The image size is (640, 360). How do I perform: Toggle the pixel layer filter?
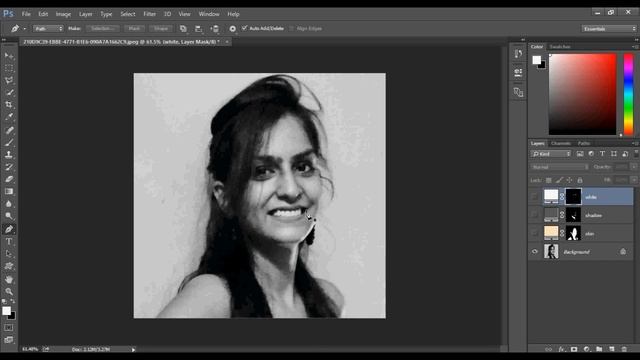pyautogui.click(x=580, y=154)
